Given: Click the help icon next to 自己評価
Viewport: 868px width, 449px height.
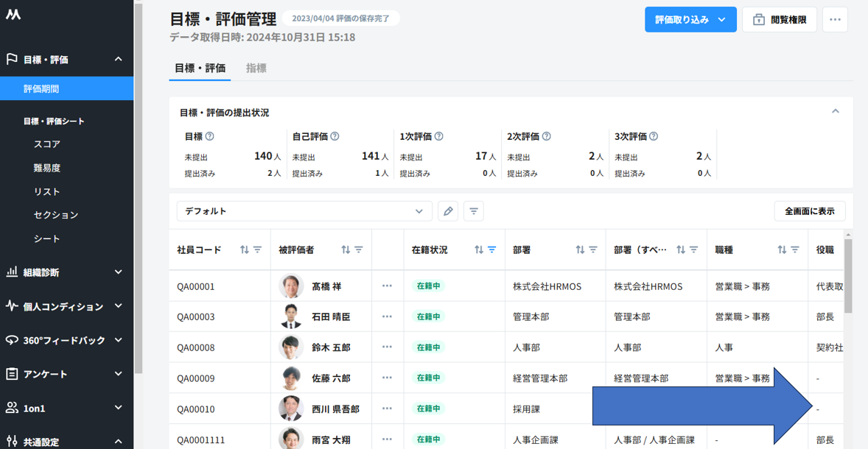Looking at the screenshot, I should (335, 136).
